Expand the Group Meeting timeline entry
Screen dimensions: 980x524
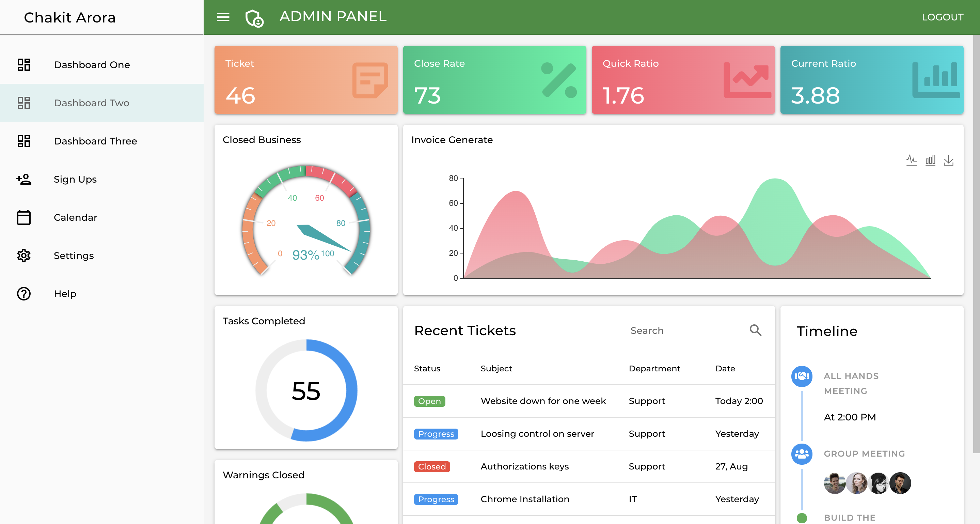pyautogui.click(x=865, y=453)
